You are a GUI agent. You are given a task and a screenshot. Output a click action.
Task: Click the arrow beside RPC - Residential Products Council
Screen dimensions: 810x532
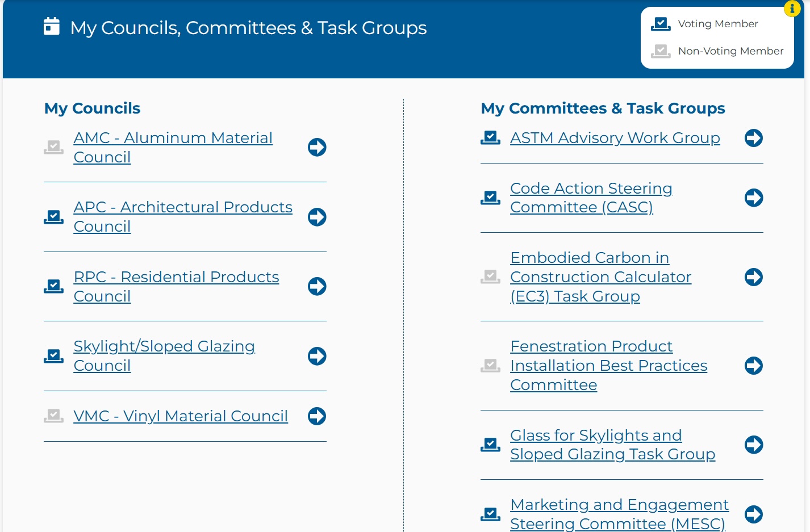click(x=317, y=286)
